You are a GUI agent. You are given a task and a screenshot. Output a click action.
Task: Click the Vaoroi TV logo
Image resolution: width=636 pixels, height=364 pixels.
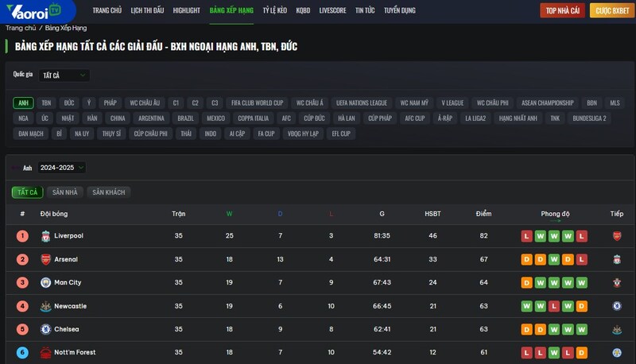pyautogui.click(x=34, y=11)
